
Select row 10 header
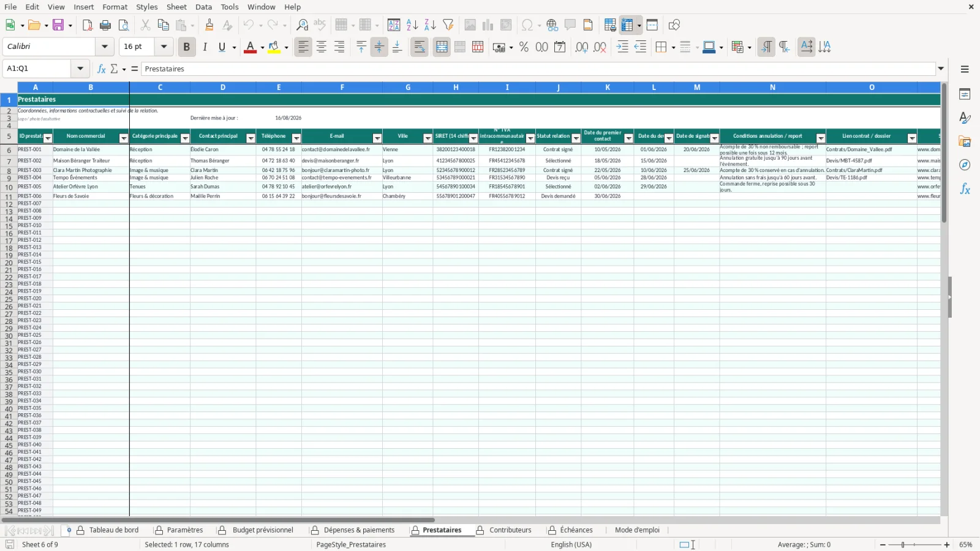pyautogui.click(x=9, y=187)
